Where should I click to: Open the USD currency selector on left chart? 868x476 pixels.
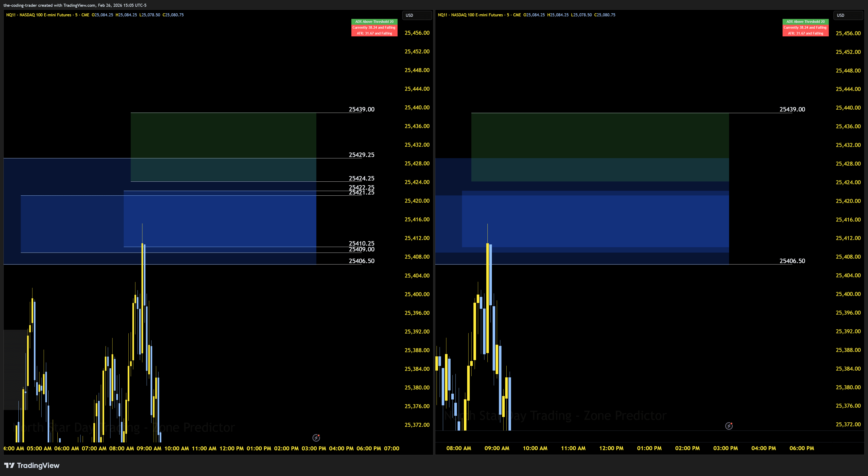[417, 15]
